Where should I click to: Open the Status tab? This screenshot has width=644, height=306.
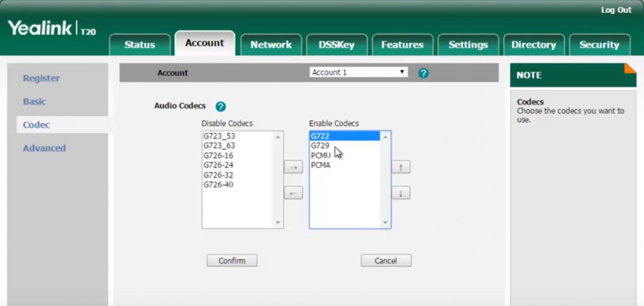pyautogui.click(x=140, y=45)
